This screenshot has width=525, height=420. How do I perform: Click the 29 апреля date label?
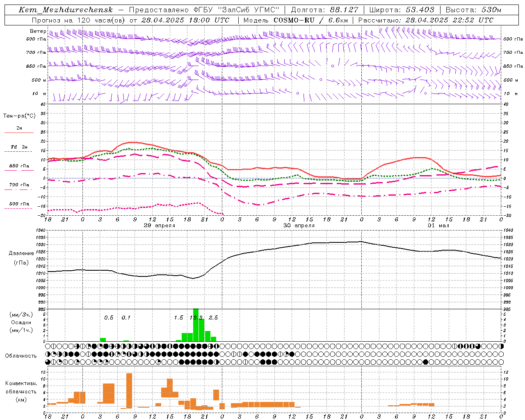[x=160, y=226]
